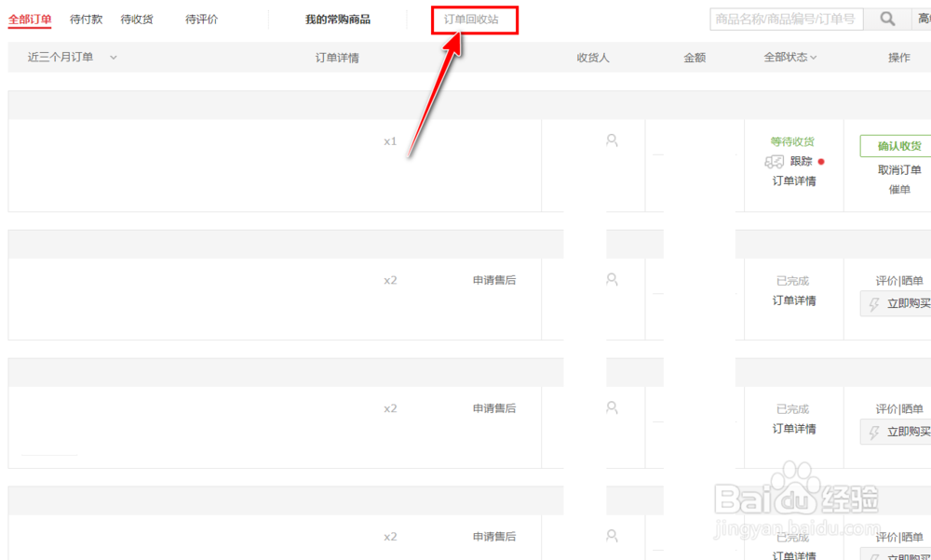Image resolution: width=931 pixels, height=560 pixels.
Task: Open 跟踪 shipment tracking link
Action: (x=801, y=161)
